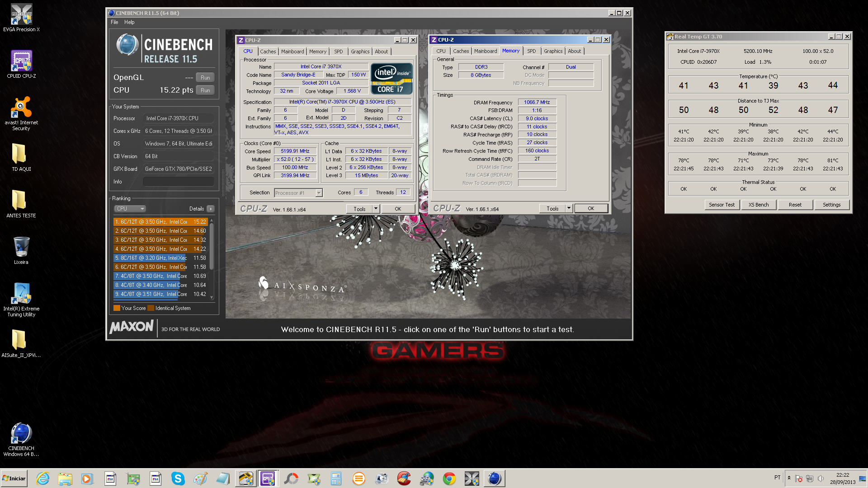Image resolution: width=868 pixels, height=488 pixels.
Task: Click the Cinebench Info input field
Action: [x=179, y=182]
